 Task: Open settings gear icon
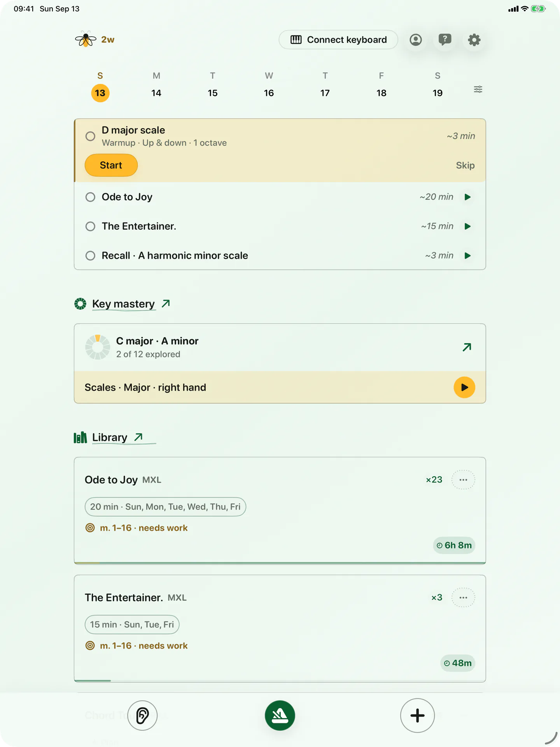pos(474,40)
